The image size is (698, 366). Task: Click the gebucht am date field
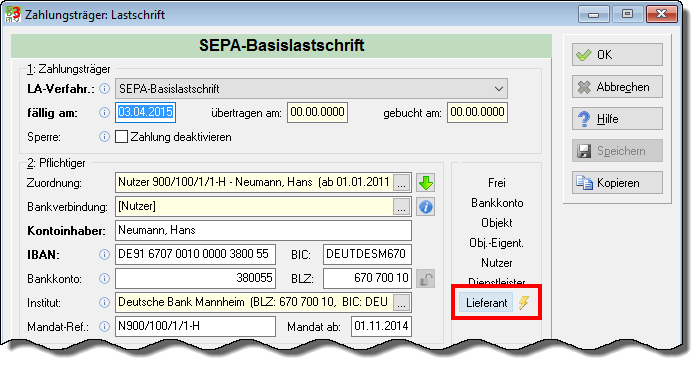pyautogui.click(x=477, y=112)
